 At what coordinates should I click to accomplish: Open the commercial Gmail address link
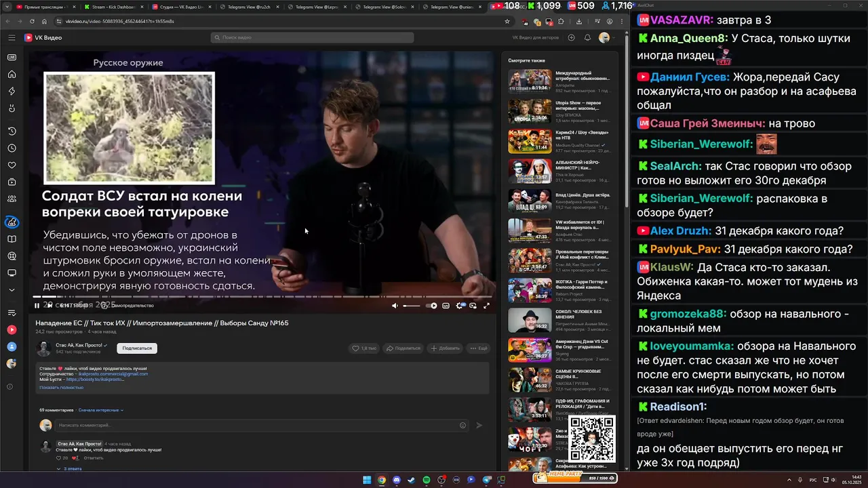point(113,373)
